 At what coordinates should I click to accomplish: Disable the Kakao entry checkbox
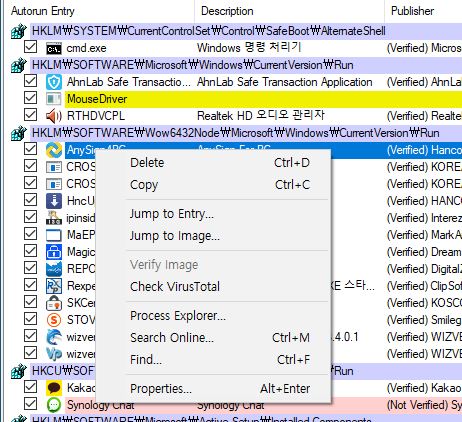point(31,387)
